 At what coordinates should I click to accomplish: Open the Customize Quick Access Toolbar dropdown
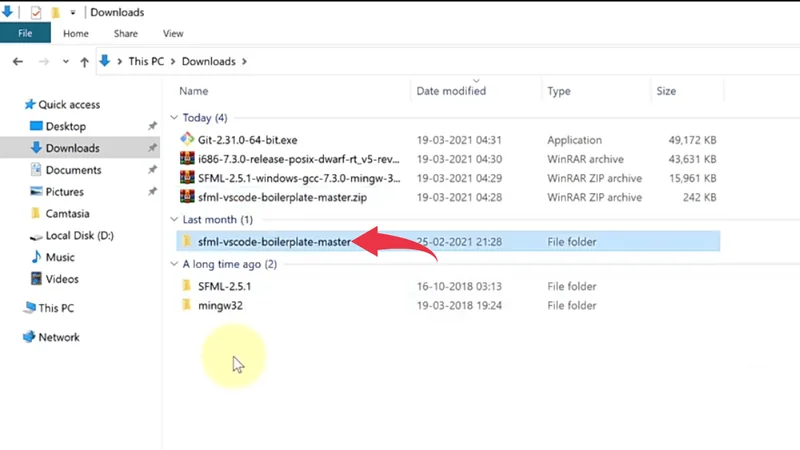pyautogui.click(x=74, y=13)
